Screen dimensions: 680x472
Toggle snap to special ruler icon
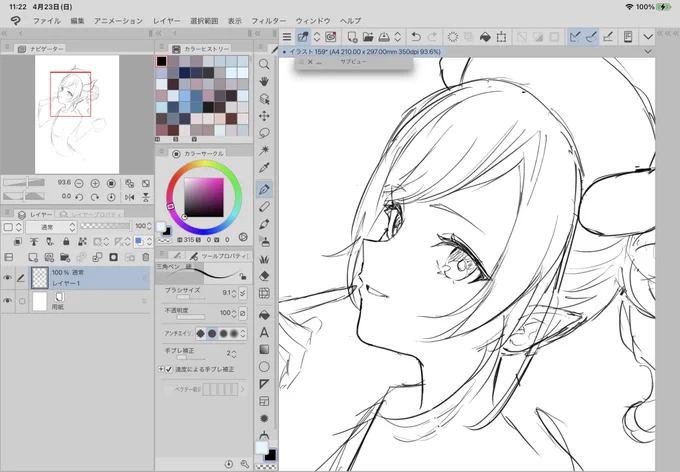[591, 37]
